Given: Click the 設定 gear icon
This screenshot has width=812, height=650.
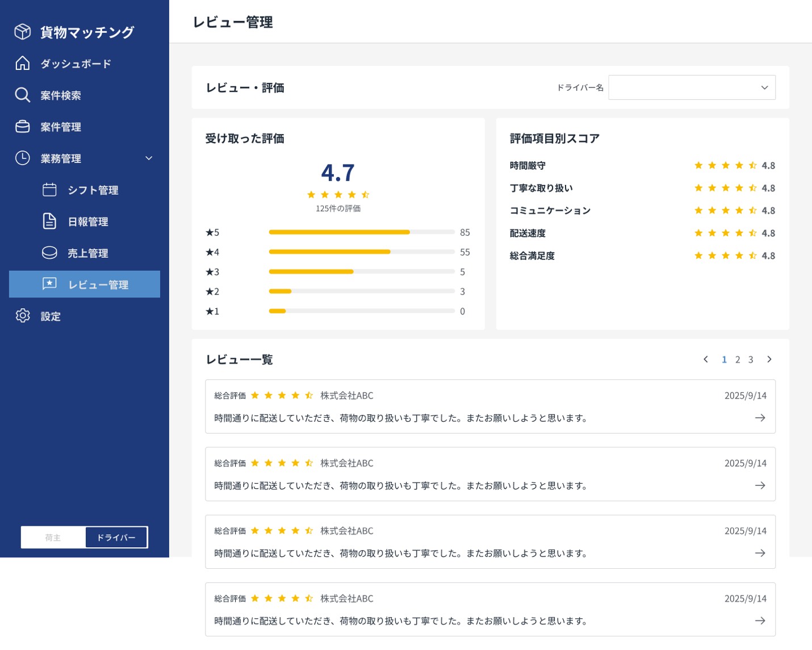Looking at the screenshot, I should pyautogui.click(x=23, y=316).
